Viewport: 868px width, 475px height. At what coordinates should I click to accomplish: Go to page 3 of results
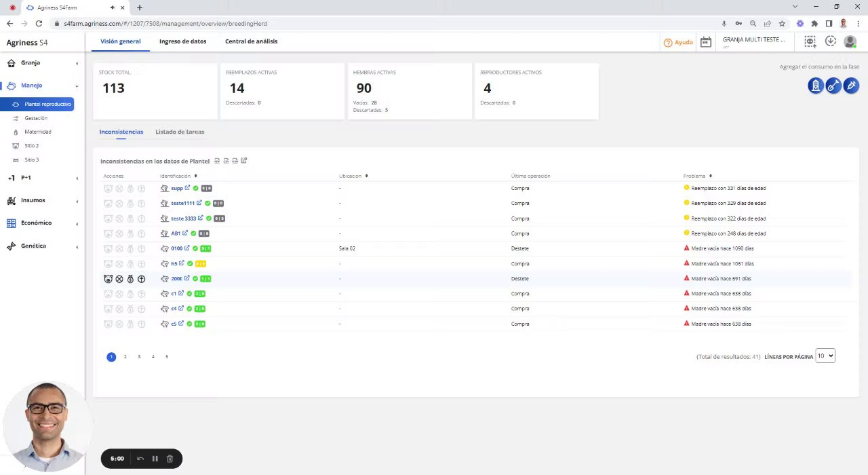[x=139, y=357]
